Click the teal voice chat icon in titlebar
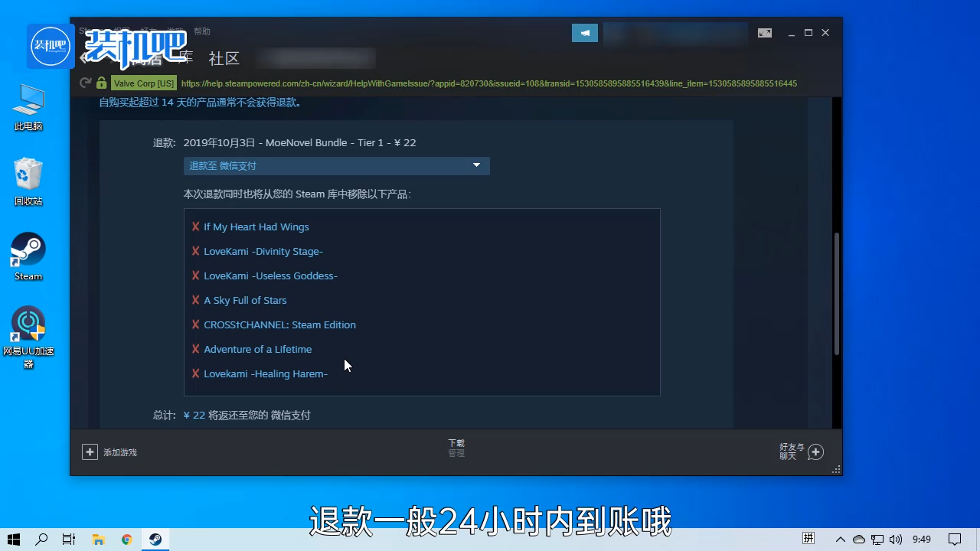 coord(584,33)
